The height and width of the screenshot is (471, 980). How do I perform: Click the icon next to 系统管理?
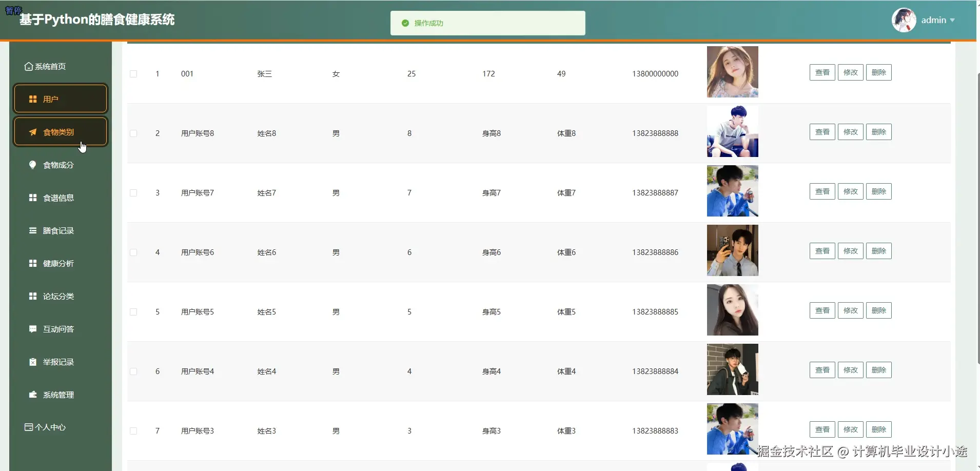[x=33, y=395]
